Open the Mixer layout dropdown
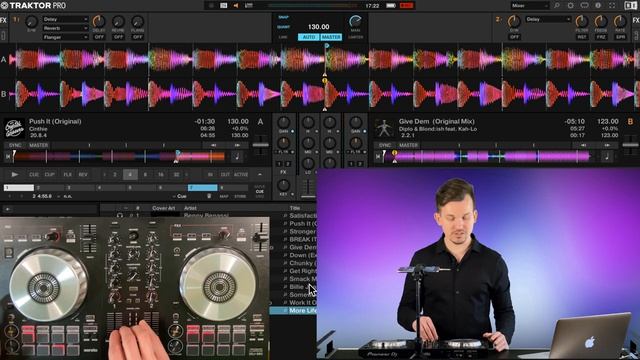 pos(530,6)
